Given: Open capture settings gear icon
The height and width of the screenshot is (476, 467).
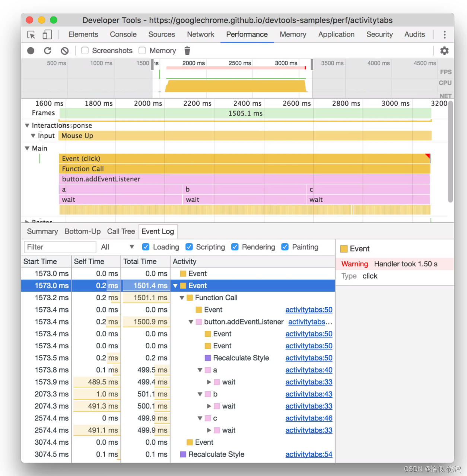Looking at the screenshot, I should click(444, 51).
